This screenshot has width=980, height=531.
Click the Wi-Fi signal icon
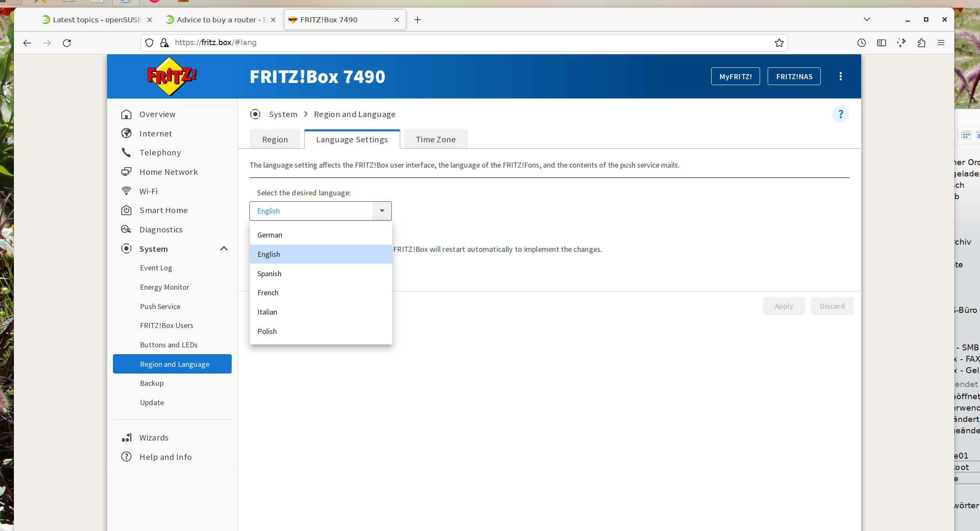click(126, 191)
